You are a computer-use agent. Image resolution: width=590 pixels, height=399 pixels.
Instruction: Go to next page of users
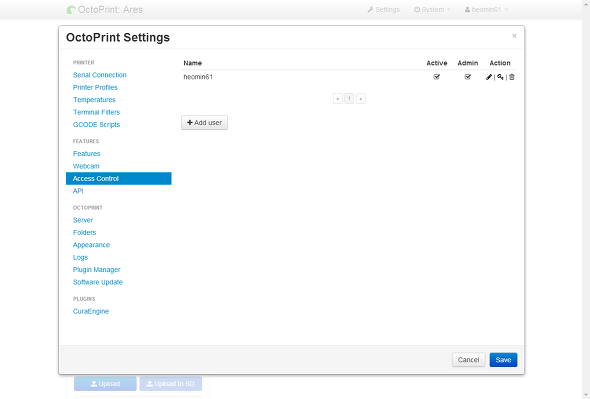(x=360, y=99)
